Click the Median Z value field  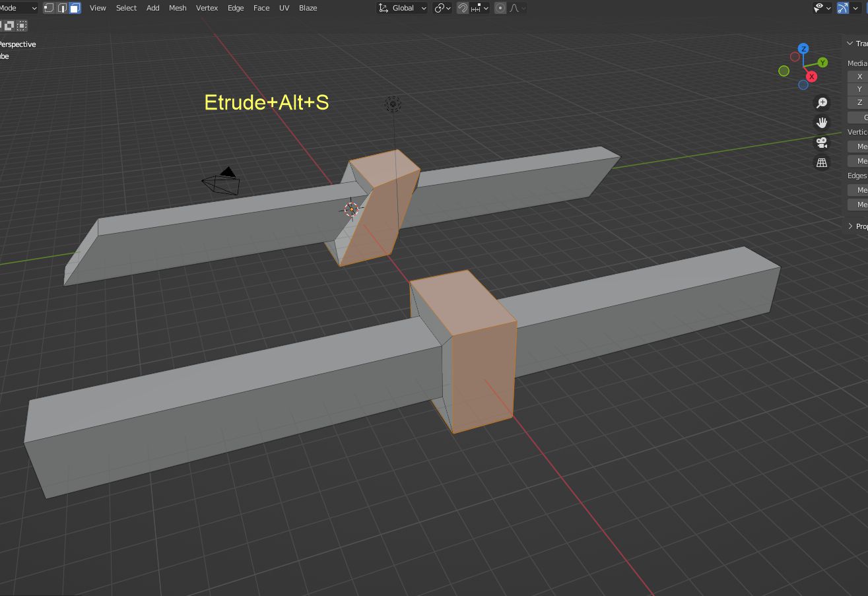pyautogui.click(x=857, y=102)
